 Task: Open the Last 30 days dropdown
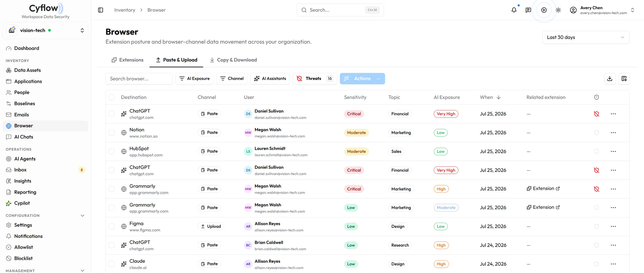586,37
